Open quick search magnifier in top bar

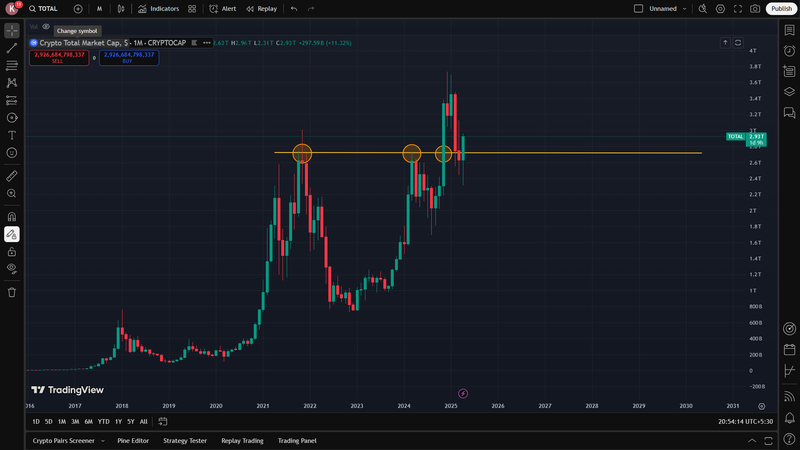[x=703, y=9]
